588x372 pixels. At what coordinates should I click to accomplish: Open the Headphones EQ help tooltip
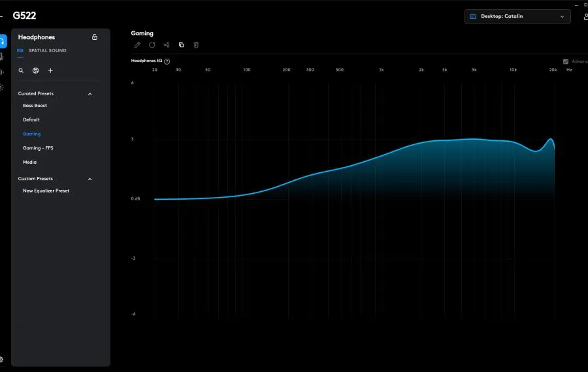(167, 61)
